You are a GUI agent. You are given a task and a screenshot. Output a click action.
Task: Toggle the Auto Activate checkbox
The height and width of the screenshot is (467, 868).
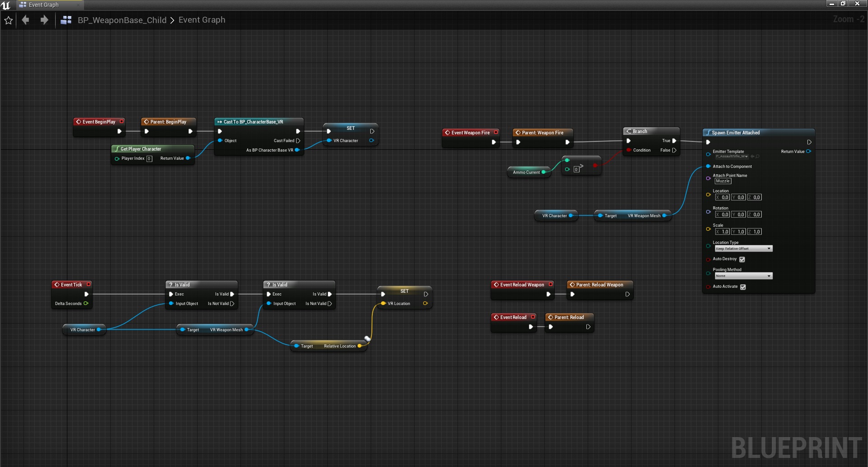tap(743, 287)
